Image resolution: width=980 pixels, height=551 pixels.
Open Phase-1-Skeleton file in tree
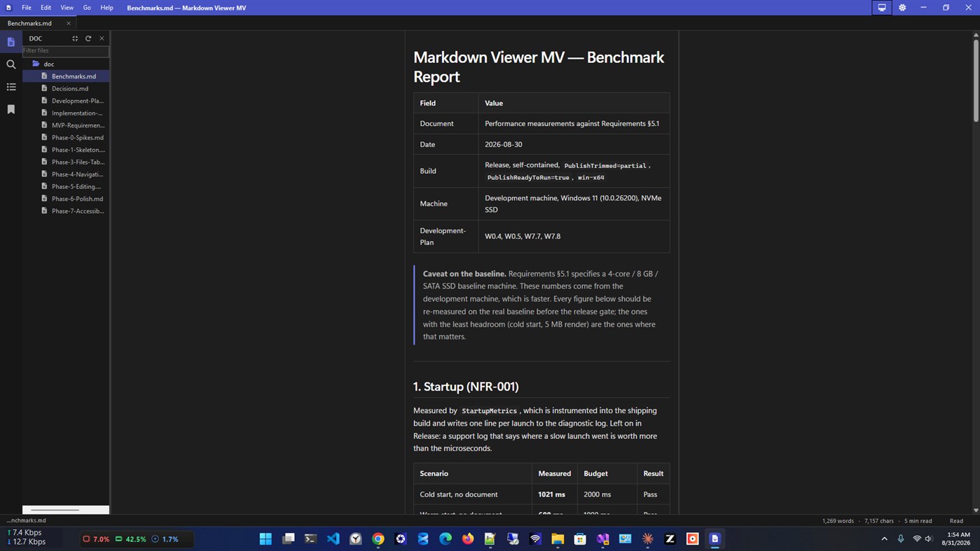66,150
